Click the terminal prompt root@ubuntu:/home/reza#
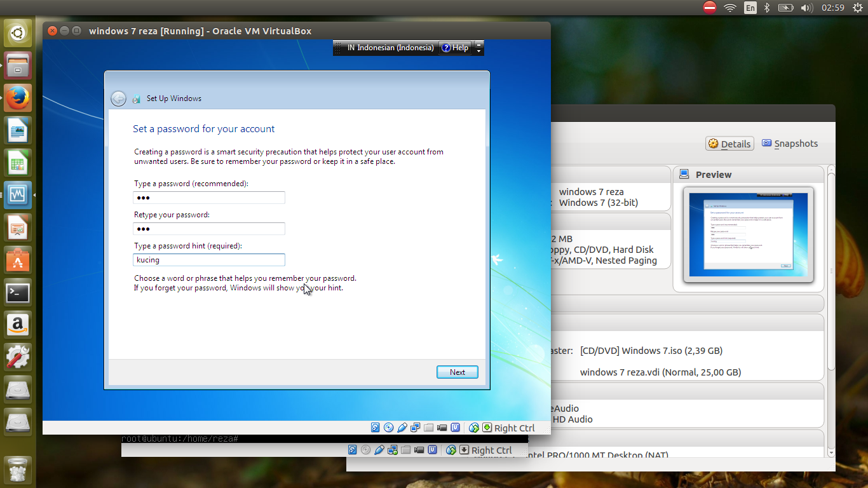Screen dimensions: 868x488 (180, 439)
